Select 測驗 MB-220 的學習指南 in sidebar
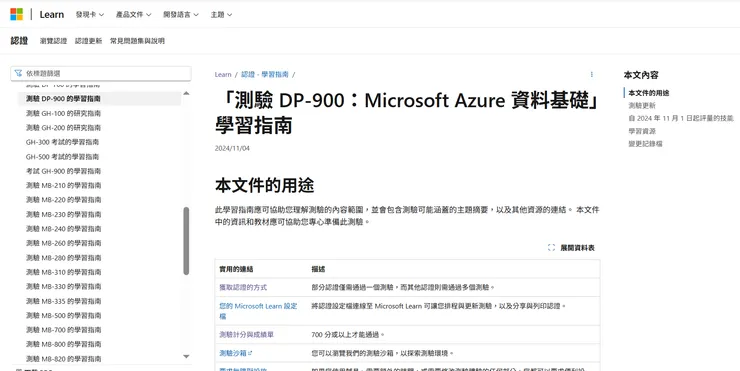 click(x=63, y=200)
